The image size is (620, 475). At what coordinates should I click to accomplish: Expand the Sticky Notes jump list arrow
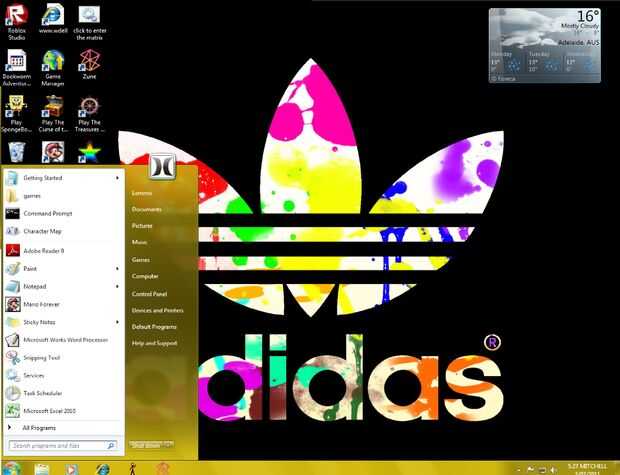tap(117, 322)
